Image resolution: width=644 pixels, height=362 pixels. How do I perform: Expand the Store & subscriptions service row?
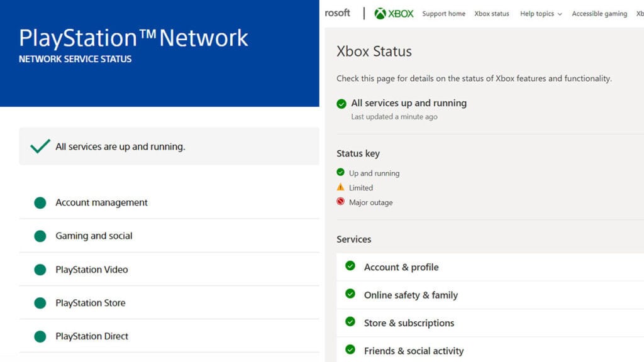[x=409, y=322]
